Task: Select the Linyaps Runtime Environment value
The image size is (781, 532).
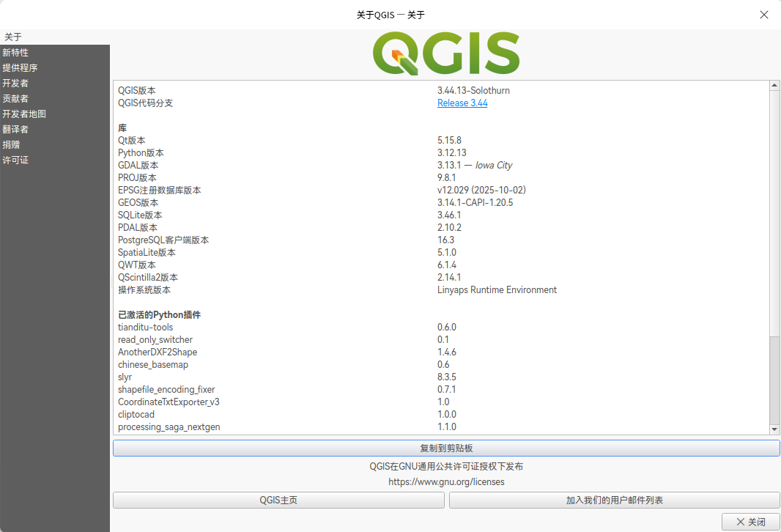Action: point(497,290)
